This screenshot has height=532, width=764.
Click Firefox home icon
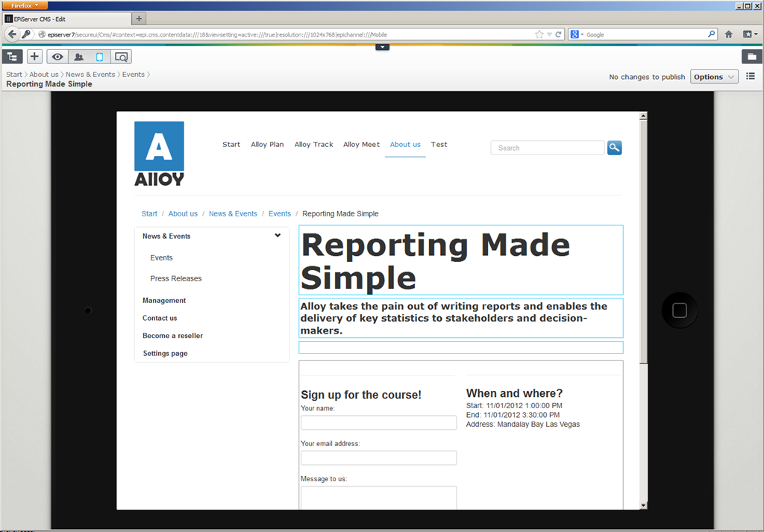click(x=729, y=34)
